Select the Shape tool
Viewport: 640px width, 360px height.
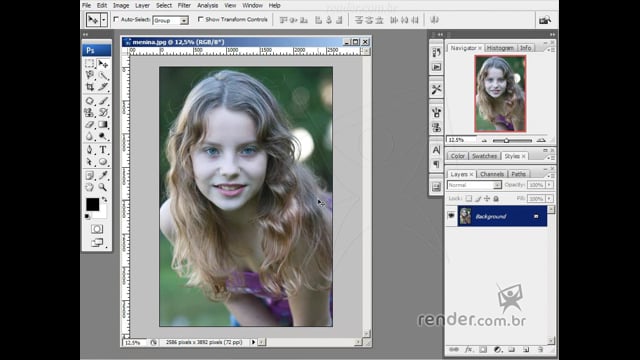[x=103, y=162]
